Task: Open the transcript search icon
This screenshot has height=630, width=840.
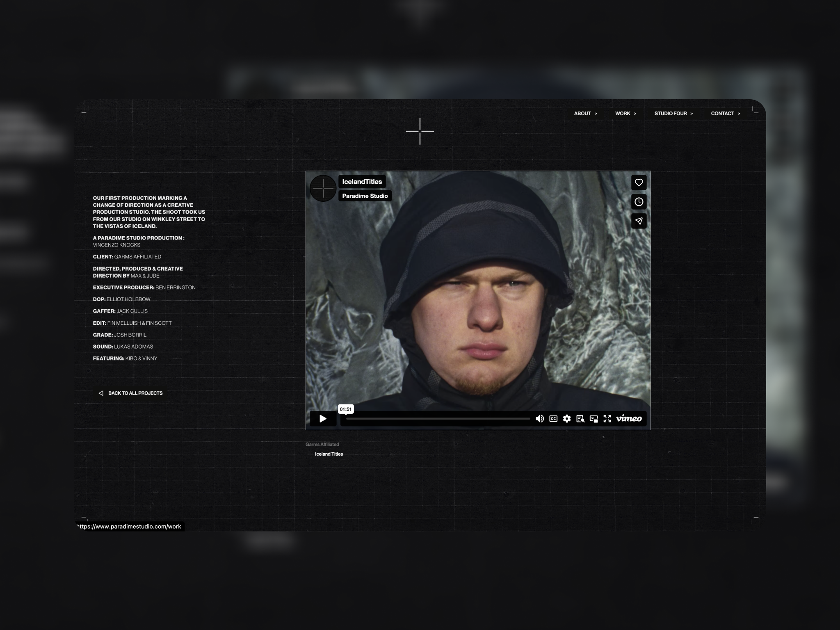Action: 580,418
